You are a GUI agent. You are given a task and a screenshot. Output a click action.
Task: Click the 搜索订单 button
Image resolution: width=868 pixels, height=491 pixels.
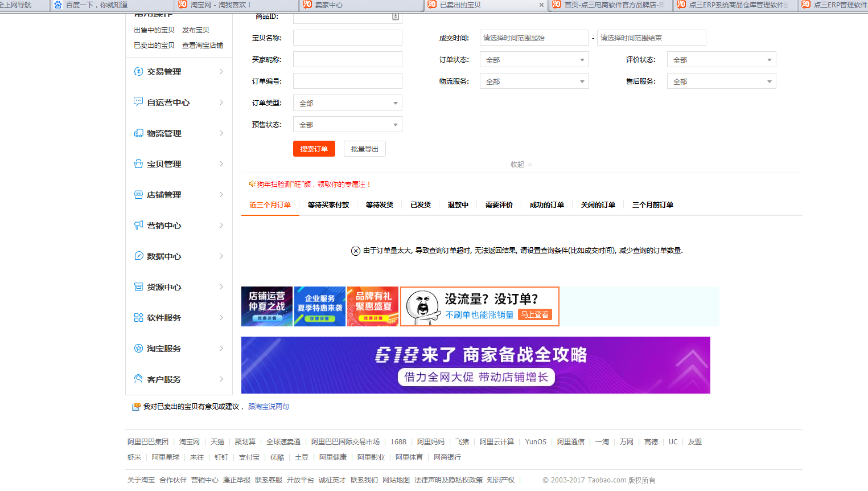point(314,149)
